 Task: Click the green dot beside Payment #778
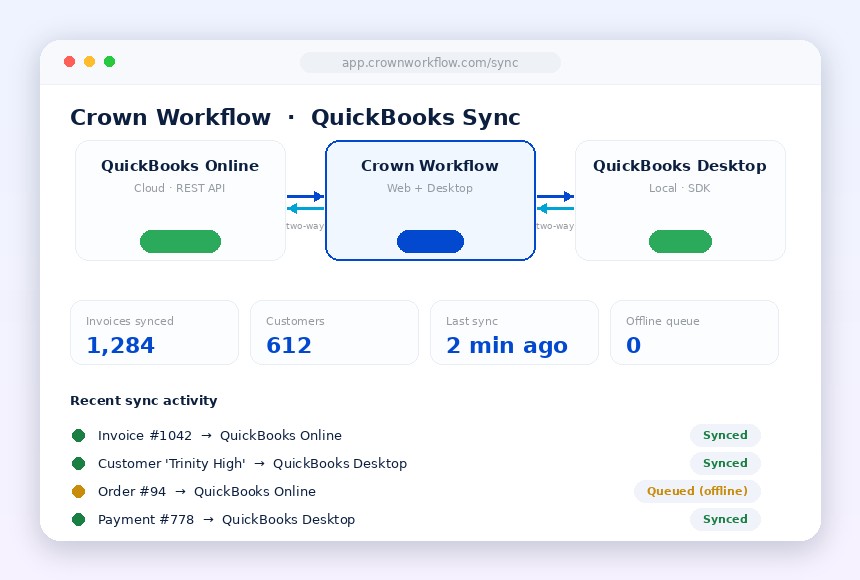[x=78, y=519]
